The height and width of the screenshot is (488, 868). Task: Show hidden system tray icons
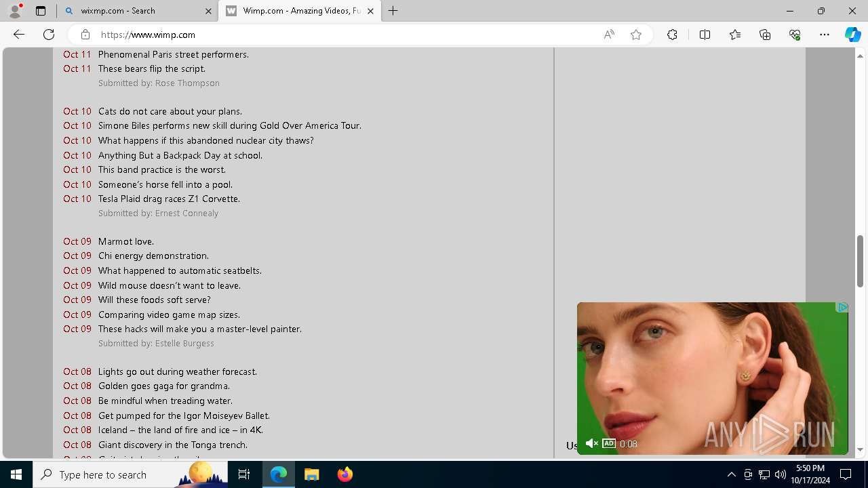pyautogui.click(x=731, y=474)
